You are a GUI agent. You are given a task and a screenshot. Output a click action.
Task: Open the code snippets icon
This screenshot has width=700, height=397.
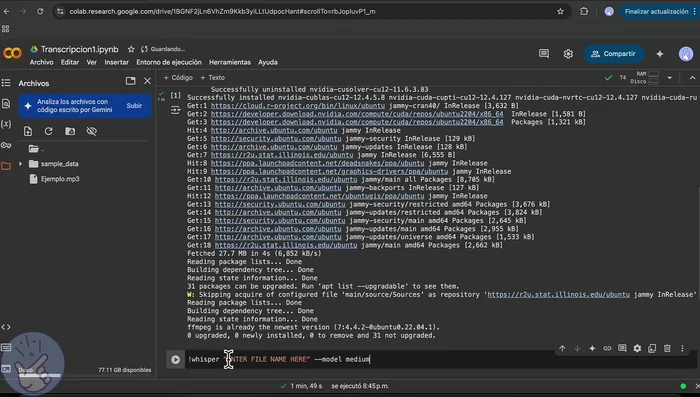click(x=6, y=327)
